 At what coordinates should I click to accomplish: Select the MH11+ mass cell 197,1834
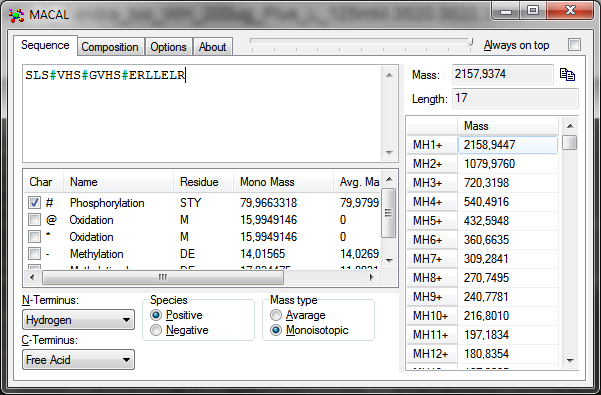pos(508,335)
